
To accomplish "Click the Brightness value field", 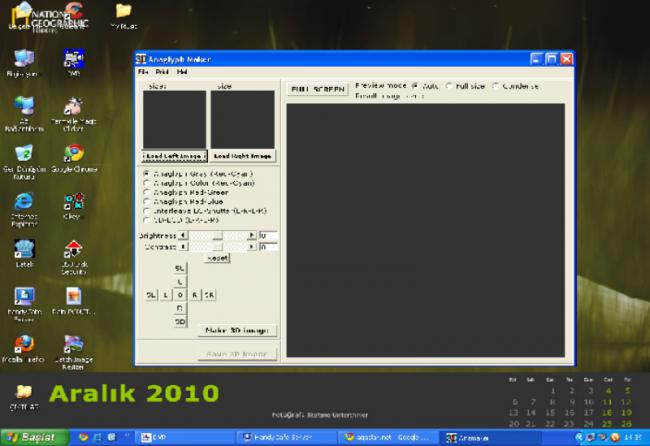I will (268, 235).
